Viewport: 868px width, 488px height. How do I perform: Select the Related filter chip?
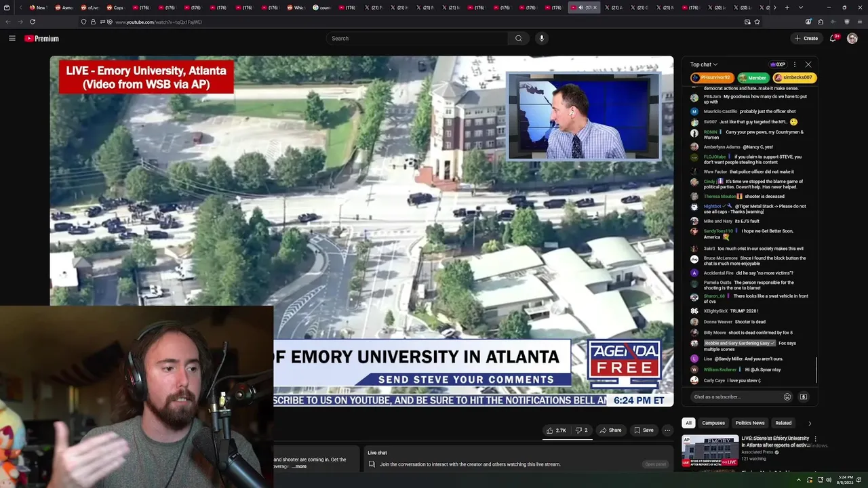(783, 423)
